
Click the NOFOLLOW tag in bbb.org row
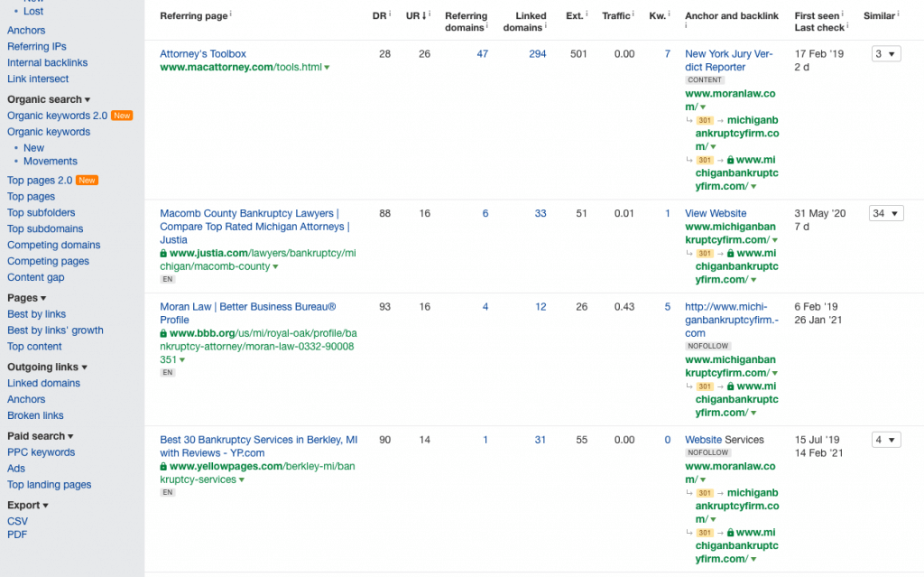click(707, 346)
